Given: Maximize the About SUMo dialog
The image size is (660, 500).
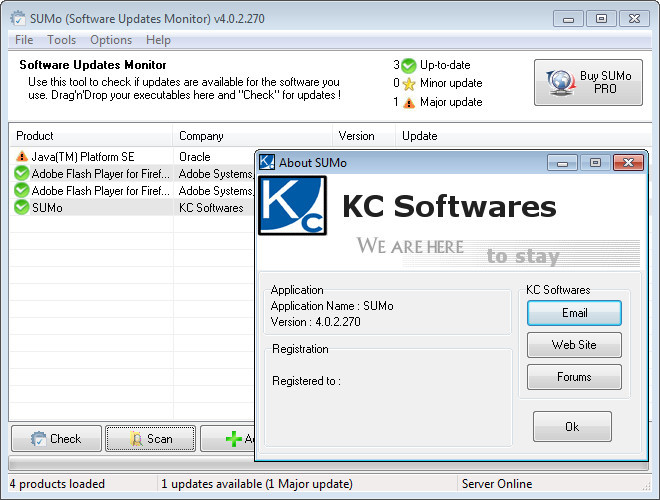Looking at the screenshot, I should click(x=595, y=162).
